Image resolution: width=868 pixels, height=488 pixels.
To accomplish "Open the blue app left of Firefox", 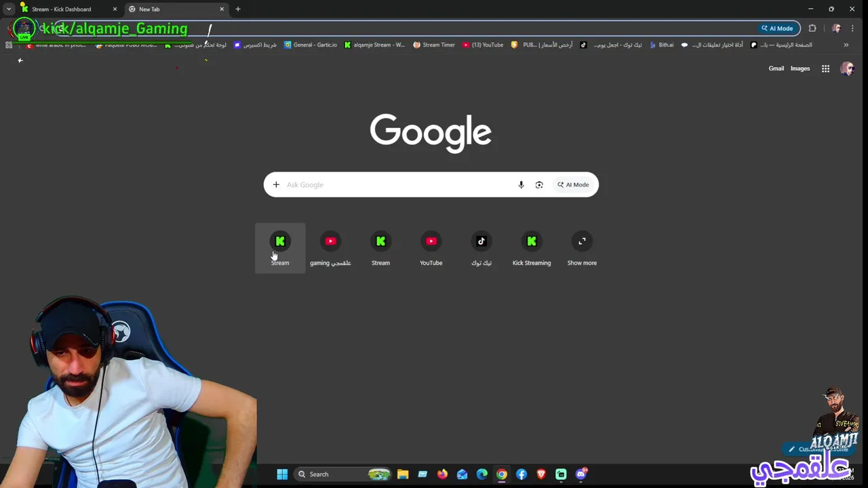I will [x=422, y=474].
